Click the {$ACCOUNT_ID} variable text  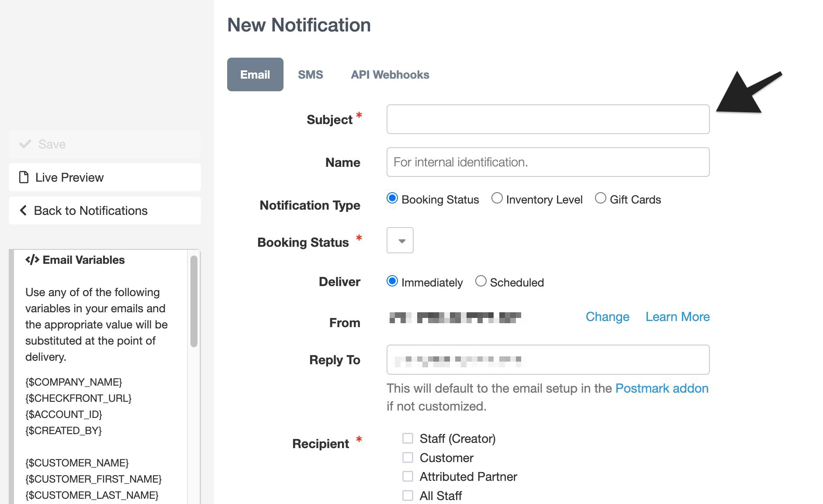(x=64, y=414)
